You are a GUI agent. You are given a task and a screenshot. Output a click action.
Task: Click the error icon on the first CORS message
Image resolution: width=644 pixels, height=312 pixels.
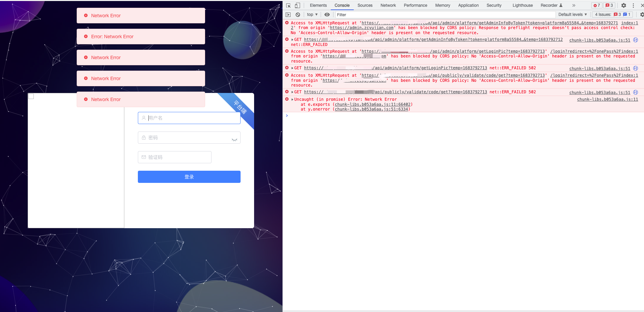click(x=287, y=23)
